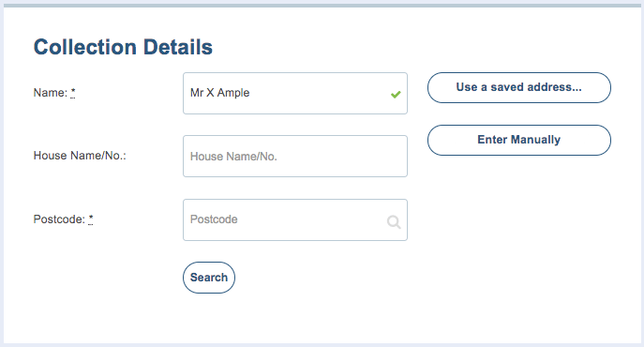Click the Search button below Postcode
Viewport: 644px width, 347px height.
(x=209, y=278)
